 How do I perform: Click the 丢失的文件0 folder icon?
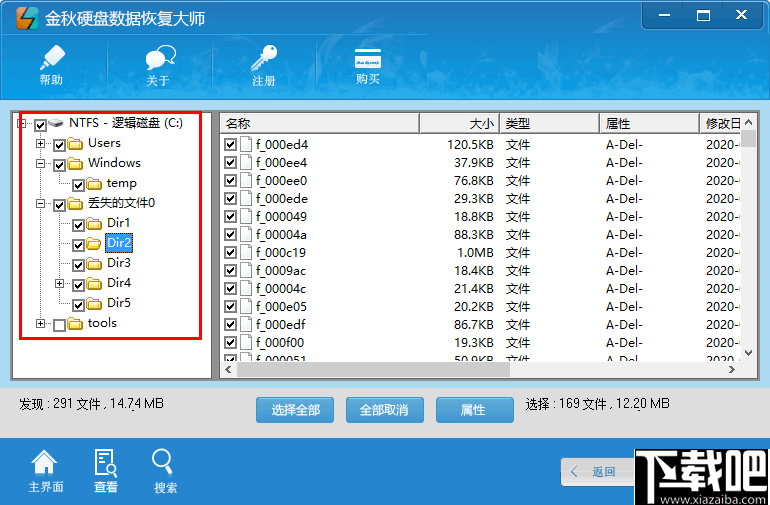75,203
